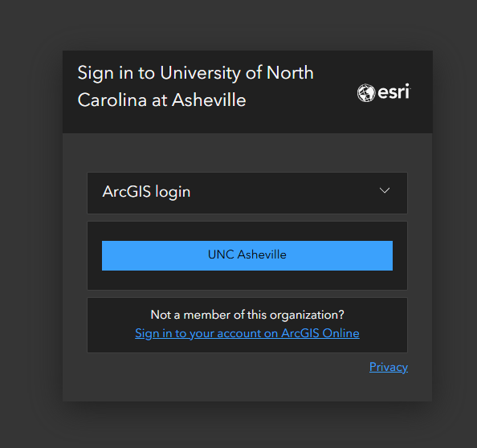The image size is (477, 448).
Task: Click the esri globe logo icon
Action: 366,93
